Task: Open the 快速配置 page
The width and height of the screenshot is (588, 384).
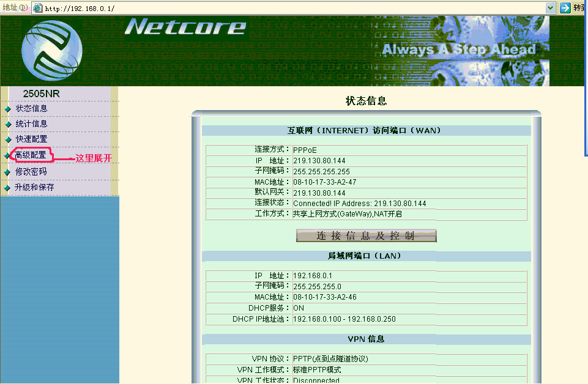Action: coord(31,139)
